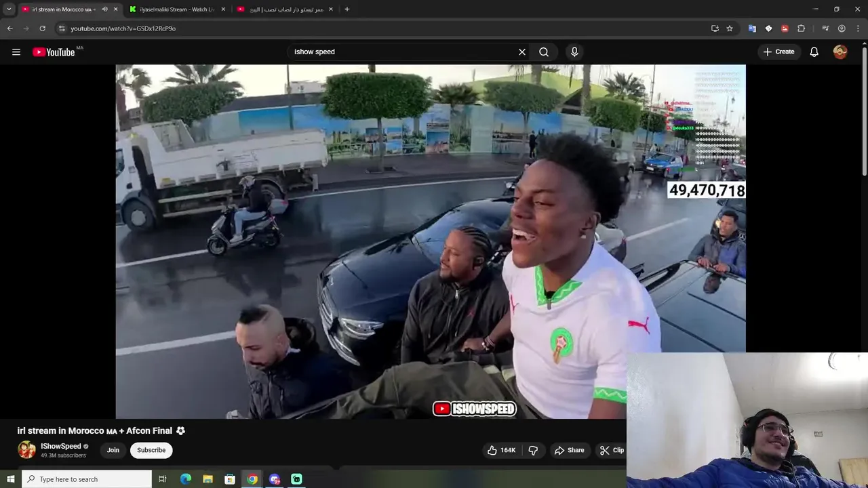Click the Clip button
The width and height of the screenshot is (868, 488).
tap(612, 450)
